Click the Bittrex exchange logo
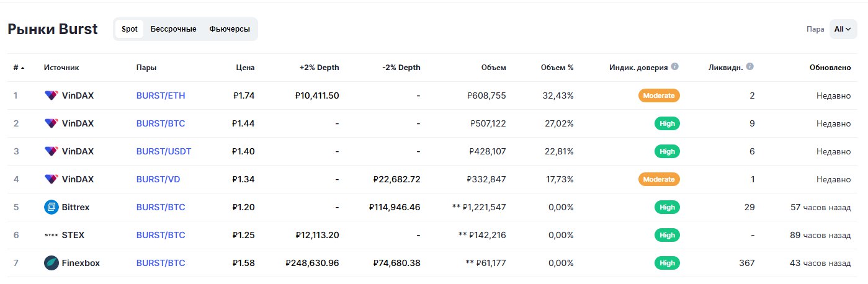This screenshot has height=284, width=868. 51,207
